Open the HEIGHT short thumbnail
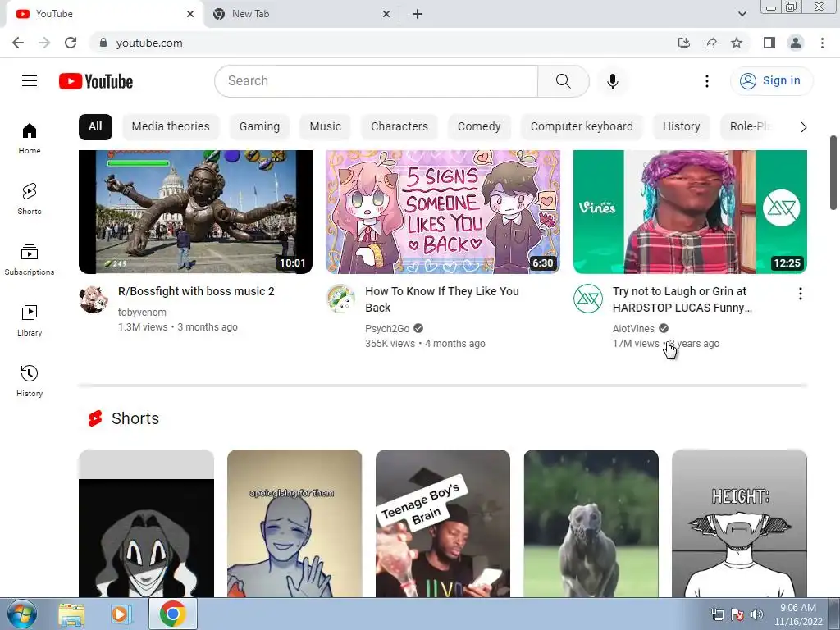840x630 pixels. coord(739,523)
